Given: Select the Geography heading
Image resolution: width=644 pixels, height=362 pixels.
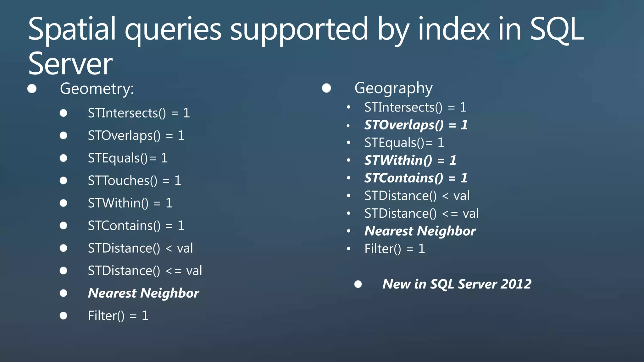Looking at the screenshot, I should pyautogui.click(x=393, y=88).
